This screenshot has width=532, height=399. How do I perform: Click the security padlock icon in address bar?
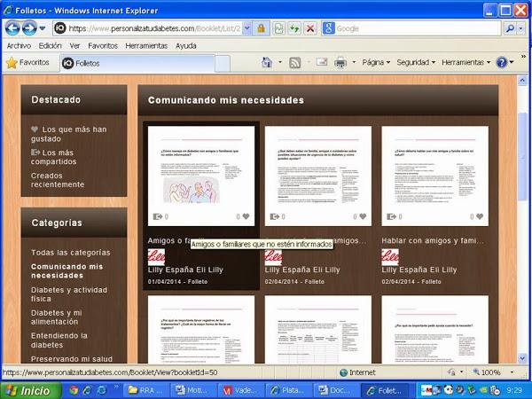262,28
